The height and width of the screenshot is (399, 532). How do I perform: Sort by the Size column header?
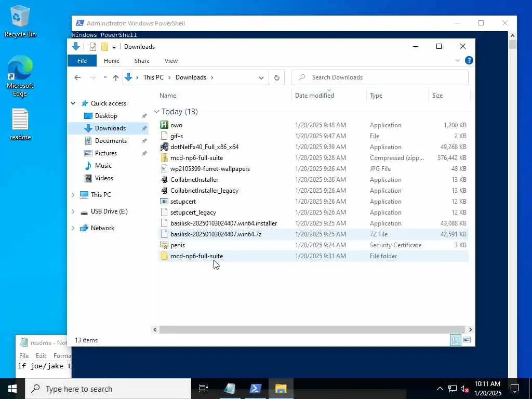(x=449, y=96)
